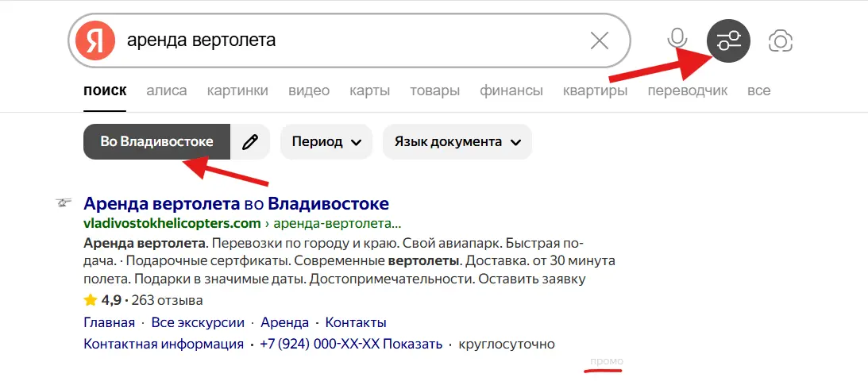The image size is (868, 389).
Task: Open the 'Язык документа' dropdown
Action: tap(457, 142)
